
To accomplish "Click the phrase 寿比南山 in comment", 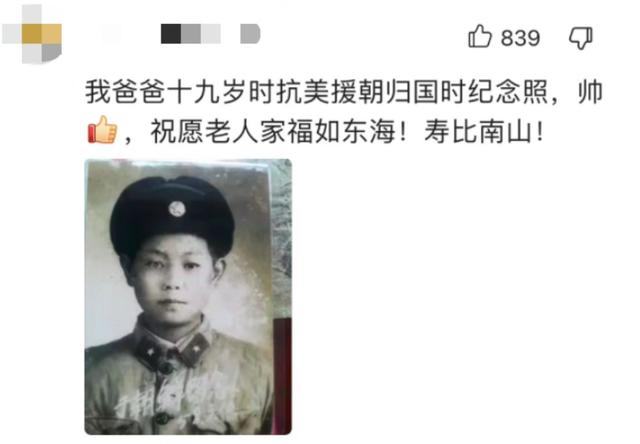I will [x=478, y=131].
